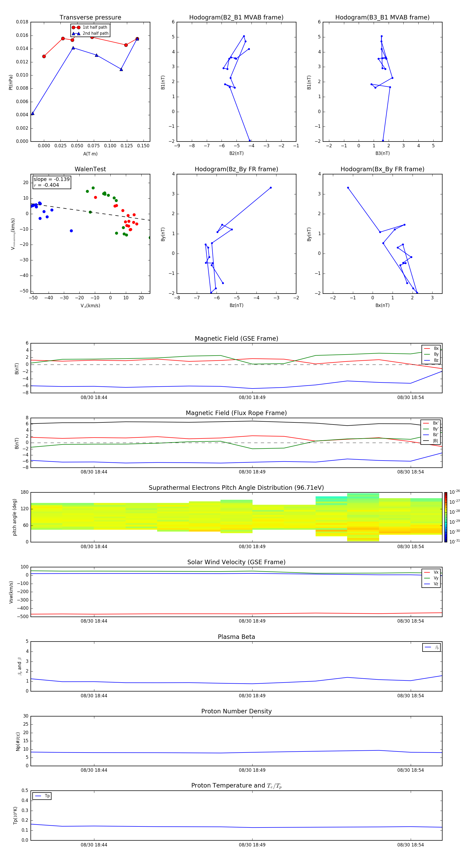
Task: Click the 'Vsw(km/s)' axis label
Action: (x=11, y=592)
